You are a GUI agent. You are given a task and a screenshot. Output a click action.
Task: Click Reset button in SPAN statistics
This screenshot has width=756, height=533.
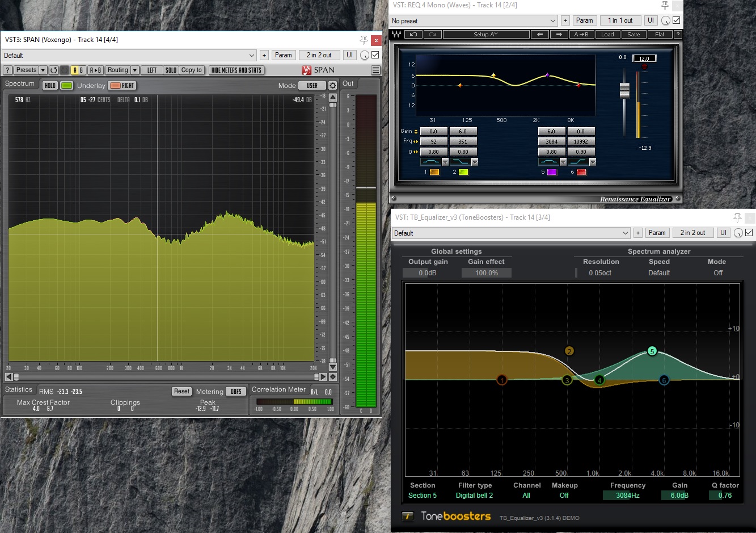coord(181,391)
